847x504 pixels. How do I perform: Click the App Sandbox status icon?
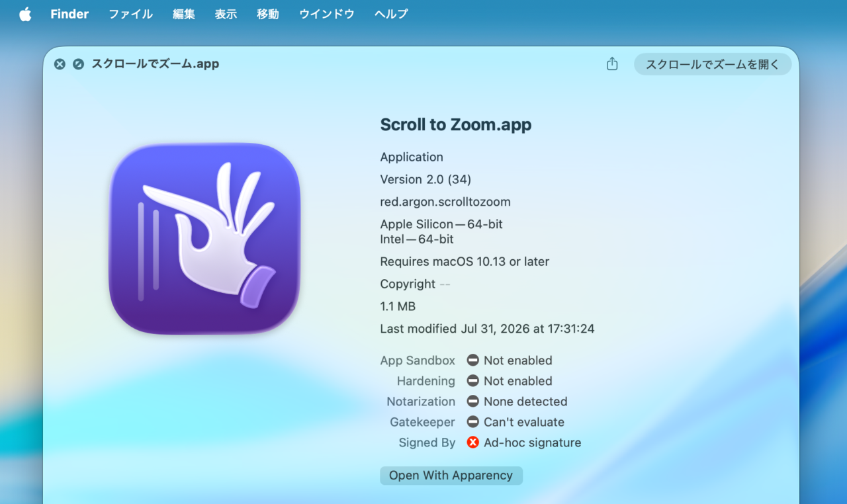[472, 360]
